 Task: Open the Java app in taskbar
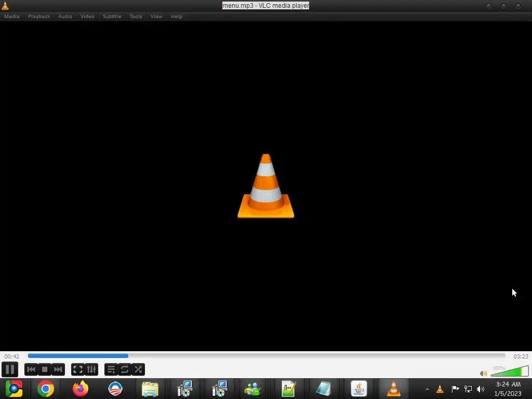pyautogui.click(x=358, y=389)
